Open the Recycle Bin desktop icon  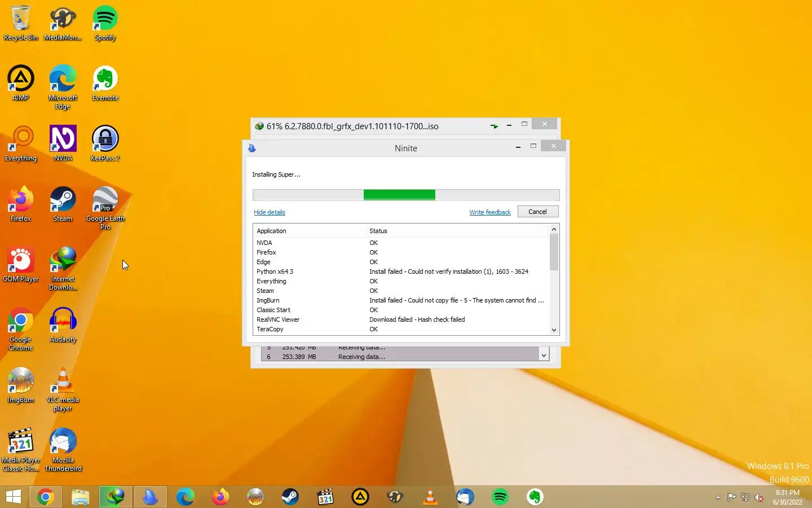(x=21, y=23)
